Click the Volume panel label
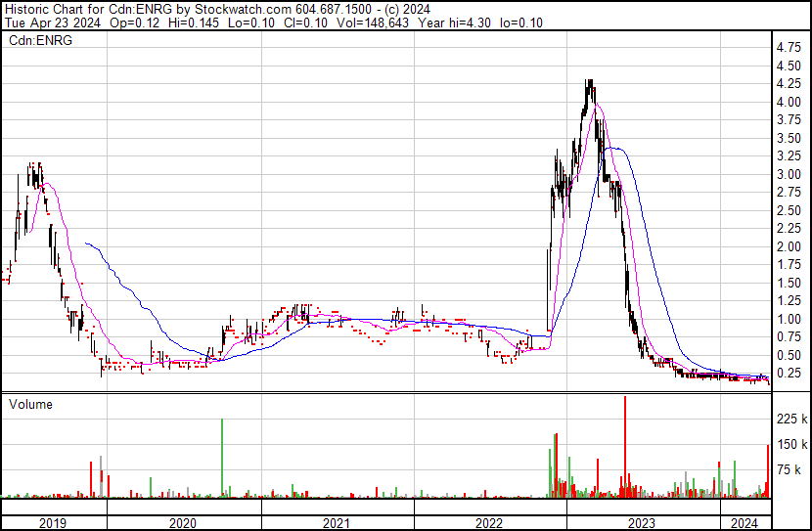The image size is (812, 531). tap(31, 404)
